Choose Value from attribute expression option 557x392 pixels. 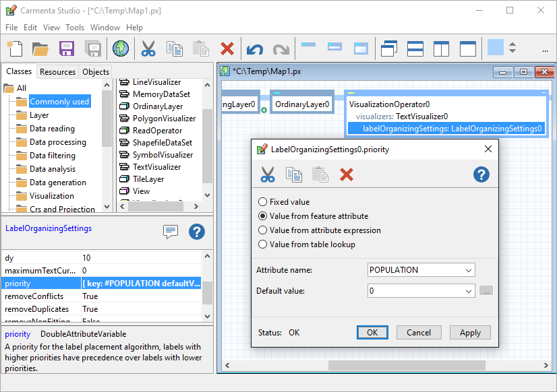263,230
